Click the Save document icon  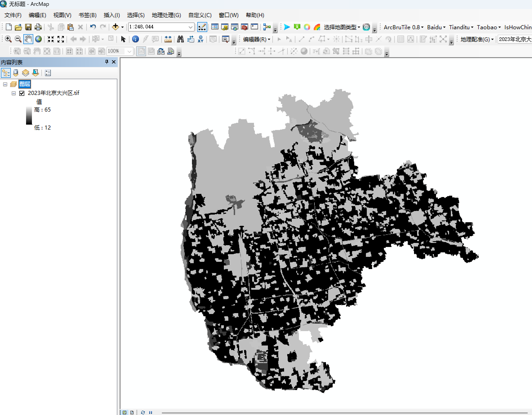click(28, 27)
